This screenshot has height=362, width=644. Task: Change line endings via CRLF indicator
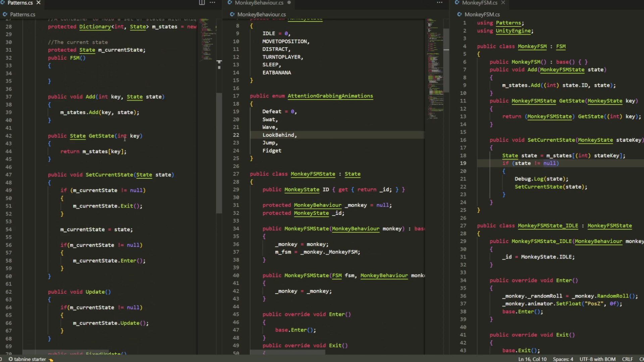click(x=627, y=359)
